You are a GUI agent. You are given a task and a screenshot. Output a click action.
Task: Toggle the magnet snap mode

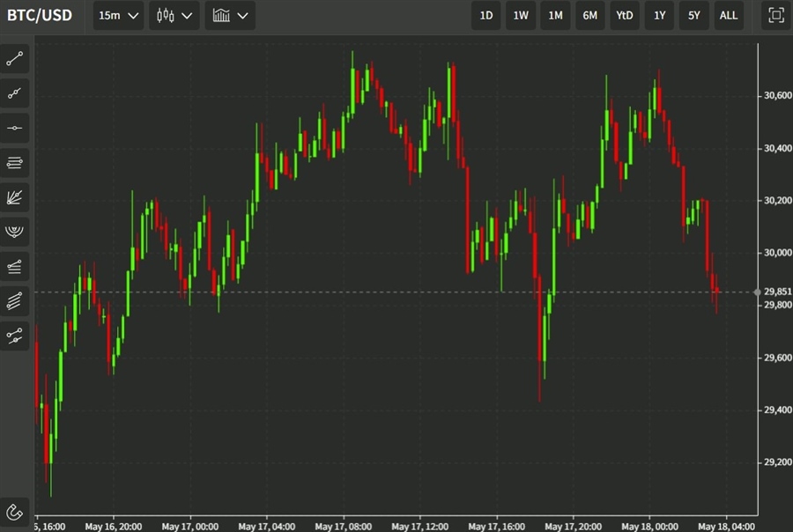(15, 512)
